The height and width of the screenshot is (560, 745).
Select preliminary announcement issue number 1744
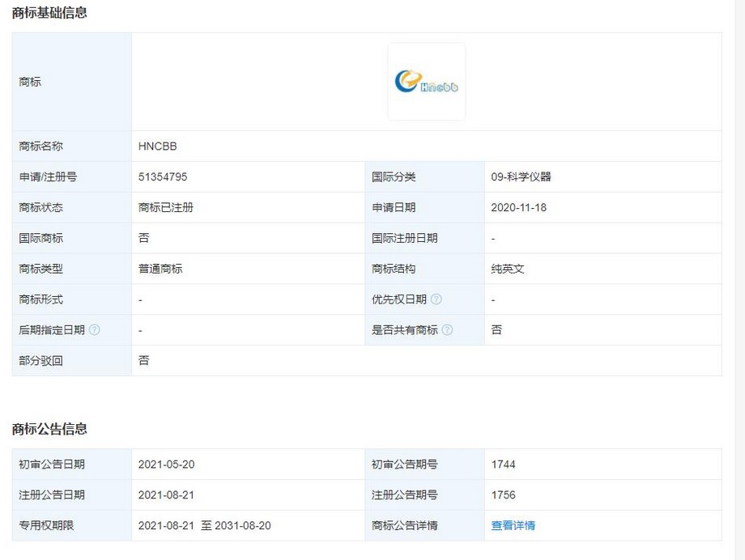pos(503,465)
